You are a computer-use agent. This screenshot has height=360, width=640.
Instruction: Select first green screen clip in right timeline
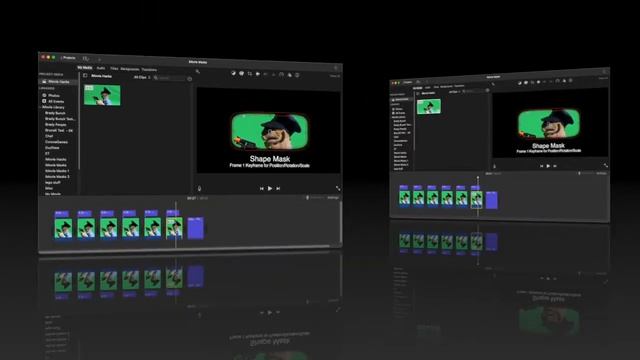404,199
